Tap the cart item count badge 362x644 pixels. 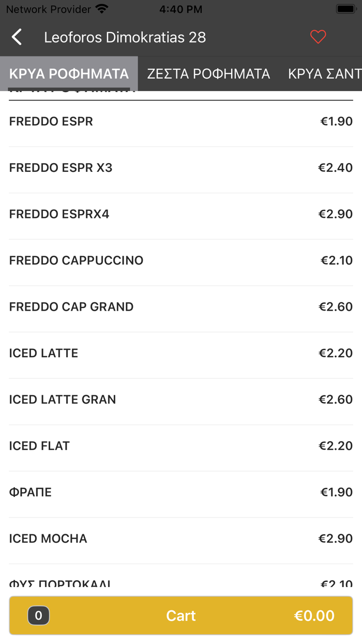tap(38, 616)
